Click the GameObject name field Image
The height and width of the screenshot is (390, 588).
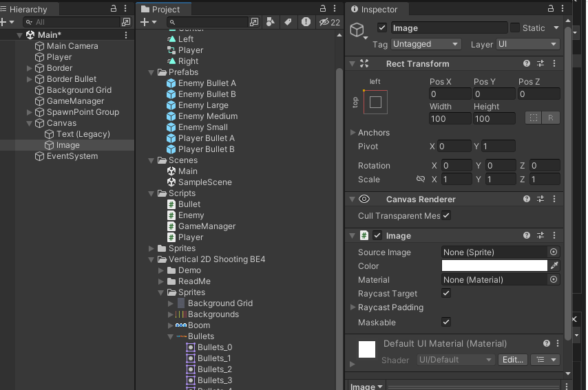click(449, 28)
